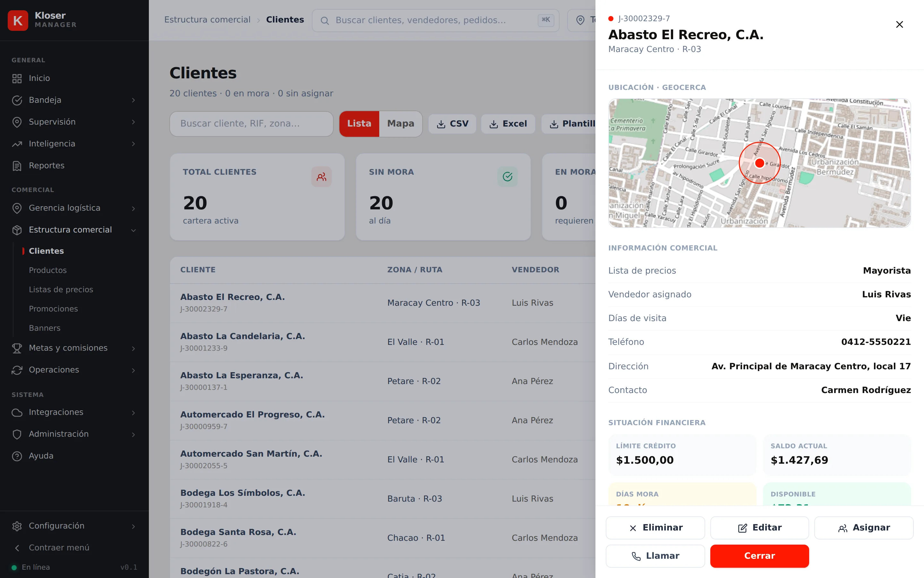Click the Editar button
924x578 pixels.
pos(759,528)
